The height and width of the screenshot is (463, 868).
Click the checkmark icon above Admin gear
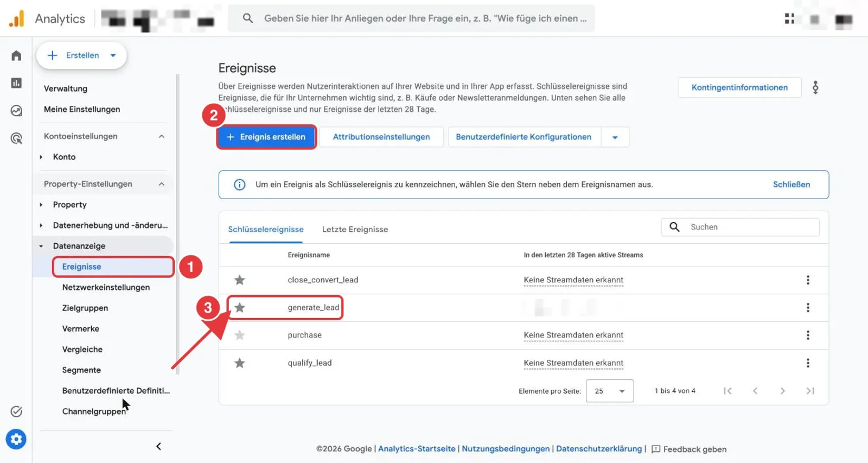[16, 411]
